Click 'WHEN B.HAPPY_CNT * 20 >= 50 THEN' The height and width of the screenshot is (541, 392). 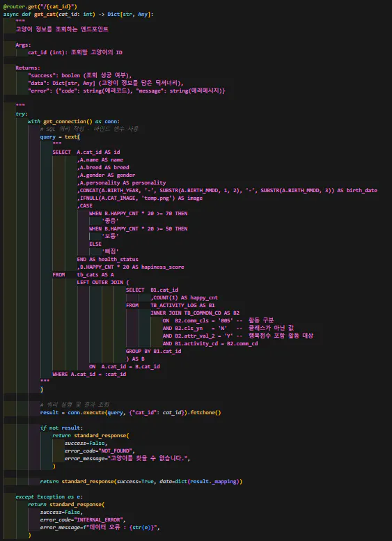[139, 229]
